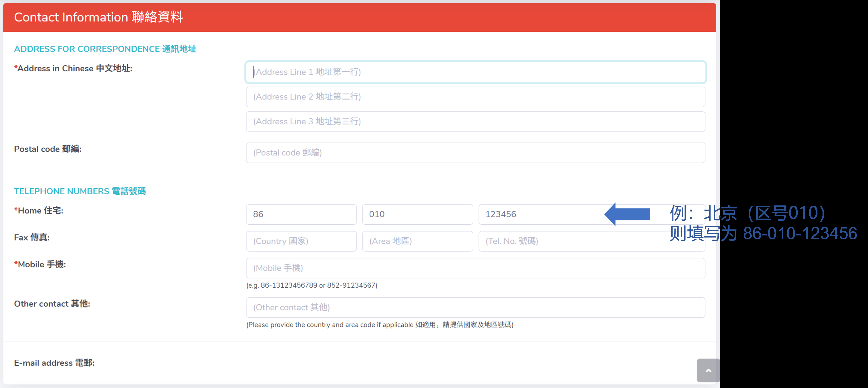Viewport: 868px width, 388px height.
Task: Click the Address Line 1 input field
Action: click(475, 72)
